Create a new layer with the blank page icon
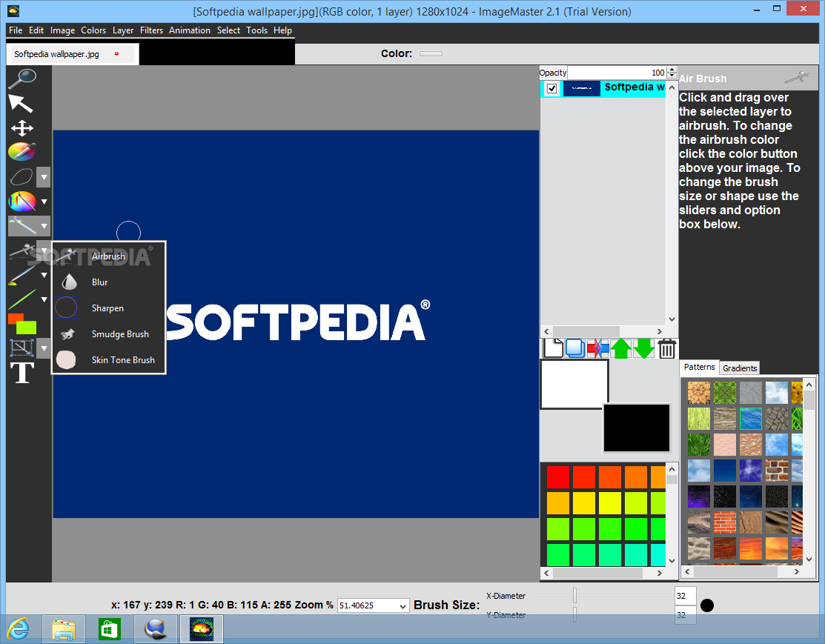Image resolution: width=825 pixels, height=644 pixels. (x=553, y=348)
